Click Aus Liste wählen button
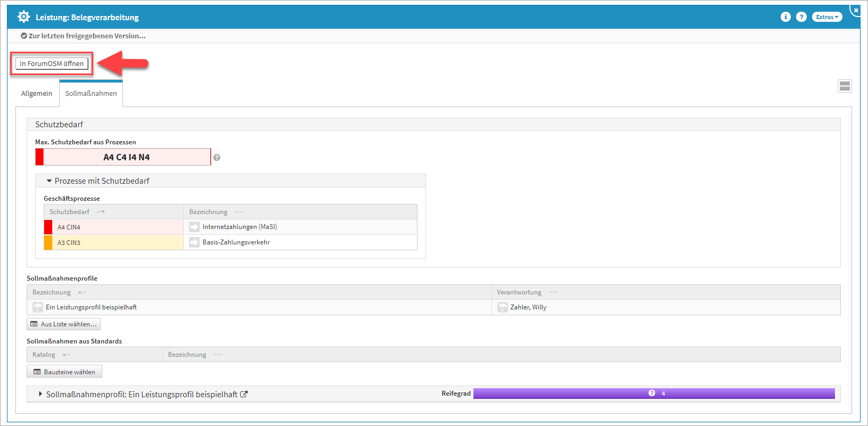 coord(63,324)
